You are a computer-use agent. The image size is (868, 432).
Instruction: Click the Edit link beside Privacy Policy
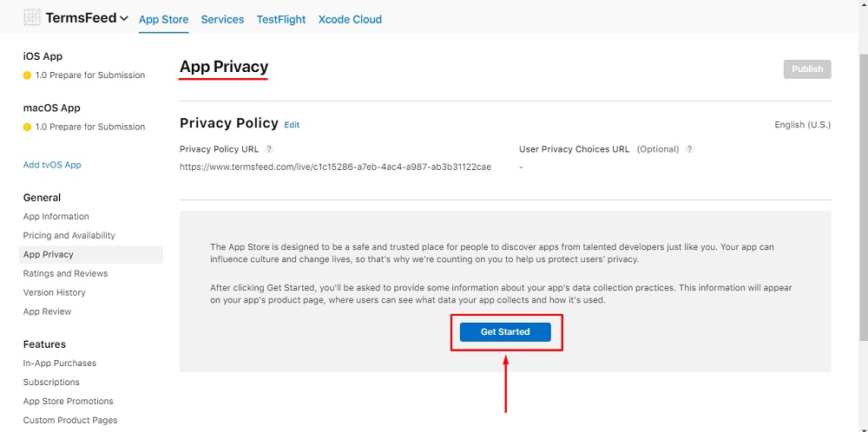[292, 125]
